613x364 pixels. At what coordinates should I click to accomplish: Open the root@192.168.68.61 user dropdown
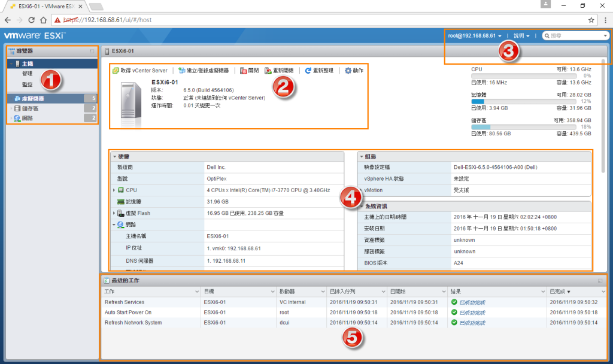pos(475,35)
